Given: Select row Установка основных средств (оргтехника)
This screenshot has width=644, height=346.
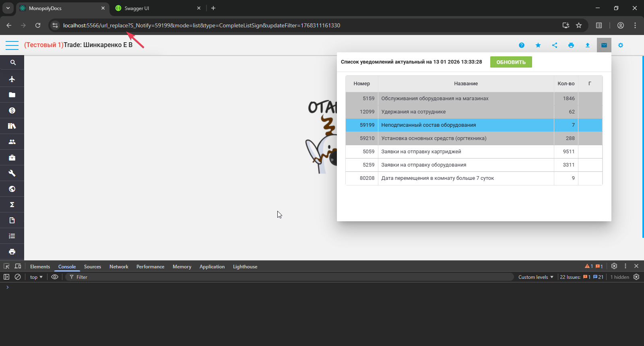Looking at the screenshot, I should click(x=474, y=138).
